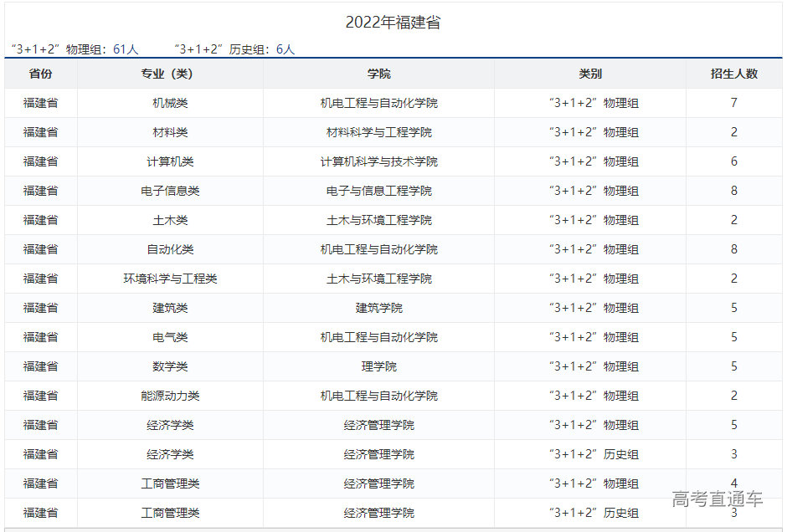
Task: Click the 建筑学院 college cell
Action: 378,308
